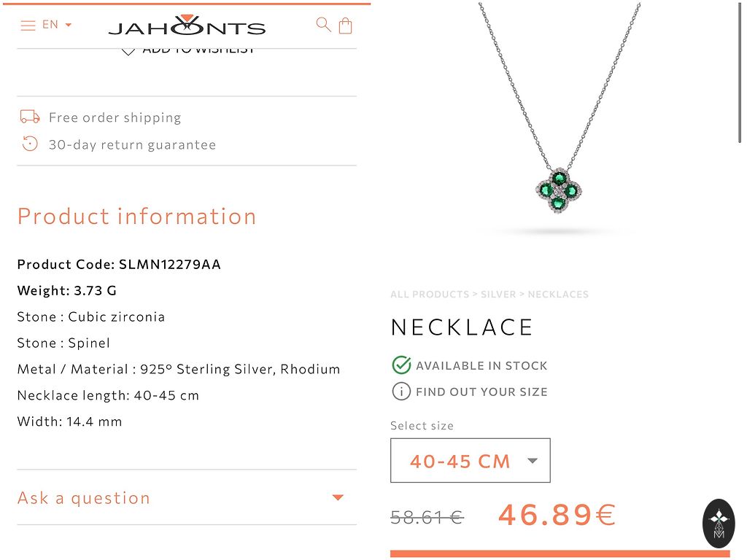Image resolution: width=747 pixels, height=560 pixels.
Task: Click the 30-day return guarantee icon
Action: click(x=30, y=144)
